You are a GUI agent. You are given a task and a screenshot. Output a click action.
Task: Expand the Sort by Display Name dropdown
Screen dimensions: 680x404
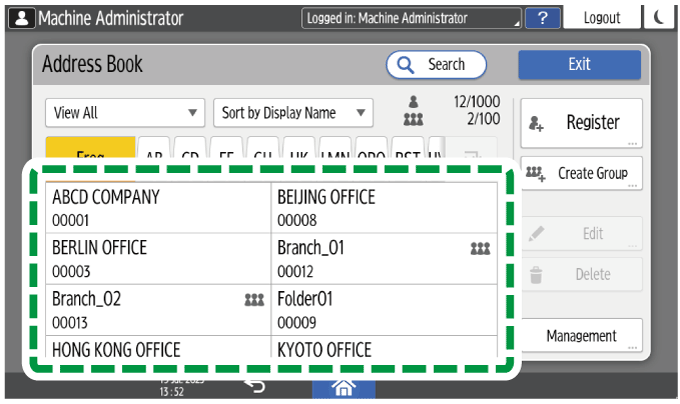pyautogui.click(x=292, y=113)
